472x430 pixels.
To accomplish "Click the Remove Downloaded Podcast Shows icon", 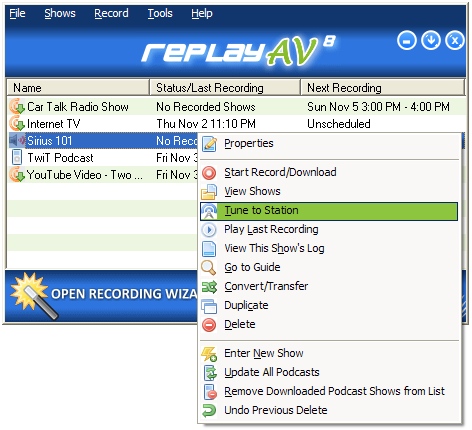I will click(x=210, y=392).
